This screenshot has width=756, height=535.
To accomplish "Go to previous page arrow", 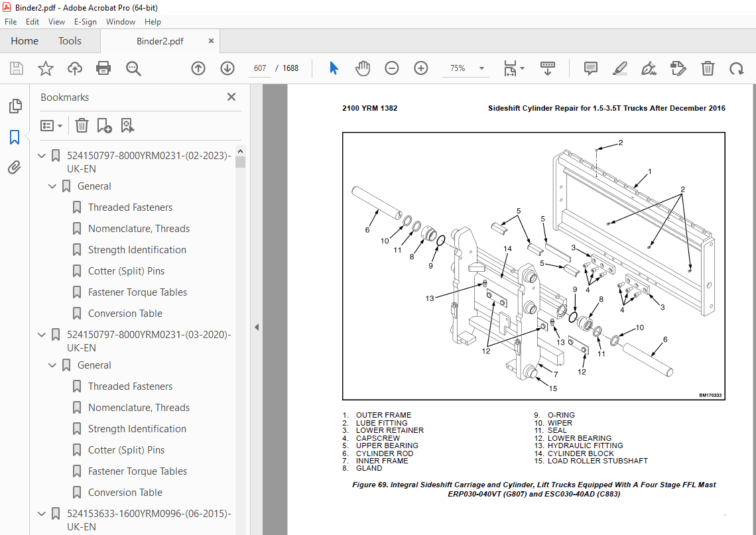I will point(198,68).
